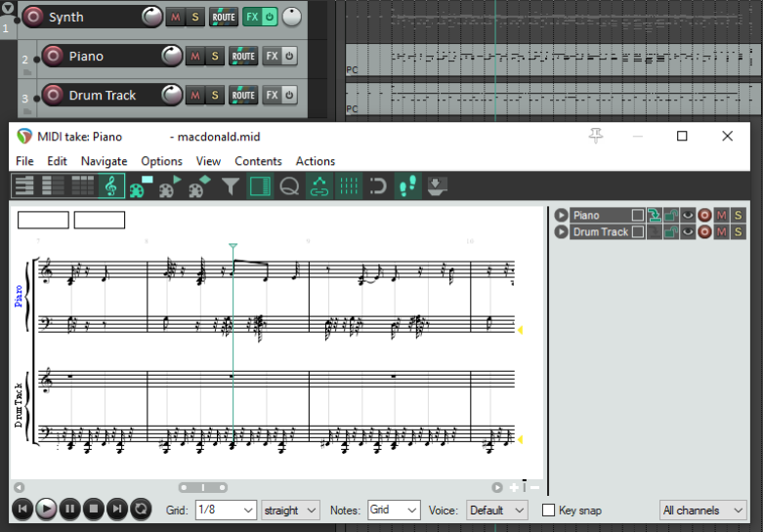Click ROUTE button on Piano track
Screen dimensions: 763x532
tap(243, 56)
